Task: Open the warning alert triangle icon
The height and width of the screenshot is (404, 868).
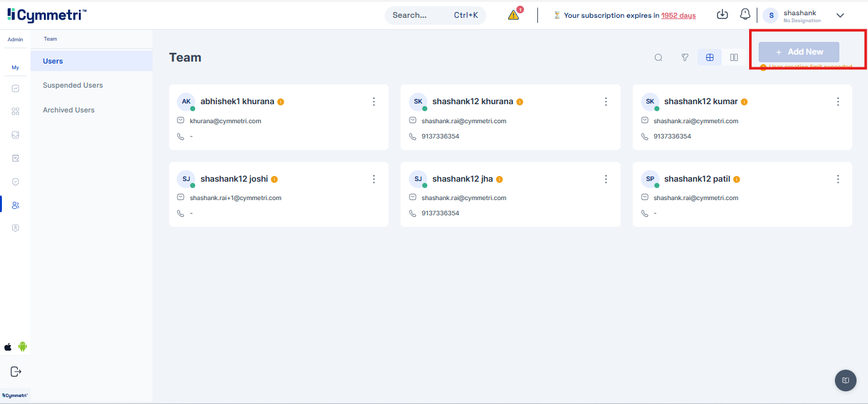Action: [514, 15]
